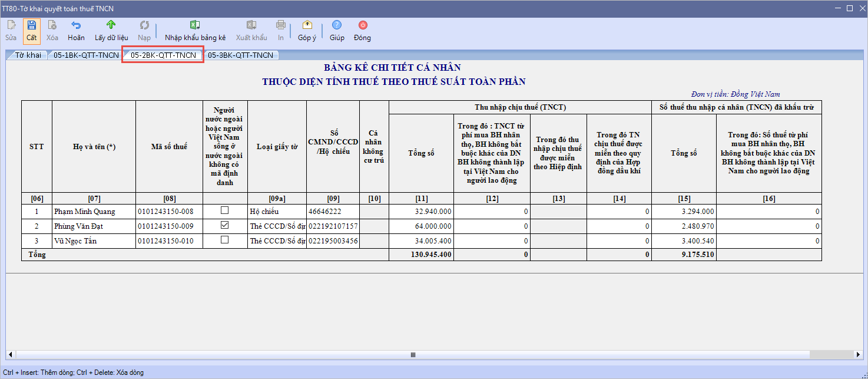Open the 05-1BK-QTT-TNCN tab
The width and height of the screenshot is (868, 379).
click(86, 55)
